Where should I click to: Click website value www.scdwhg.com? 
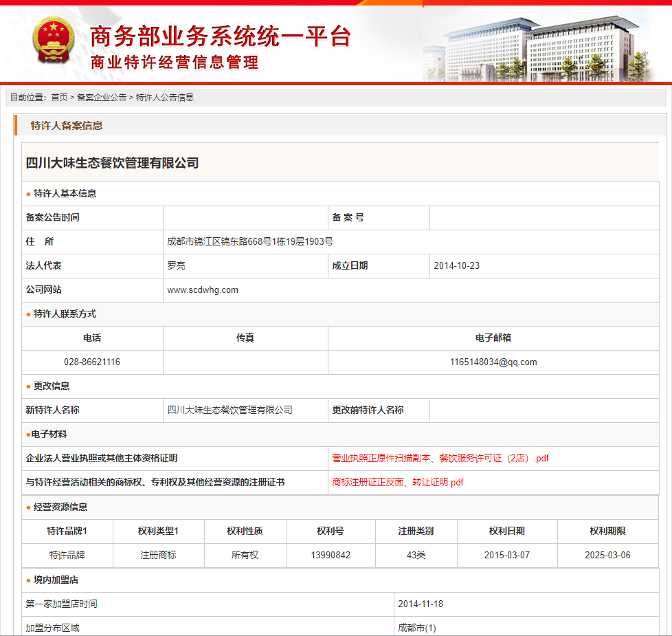tap(203, 290)
